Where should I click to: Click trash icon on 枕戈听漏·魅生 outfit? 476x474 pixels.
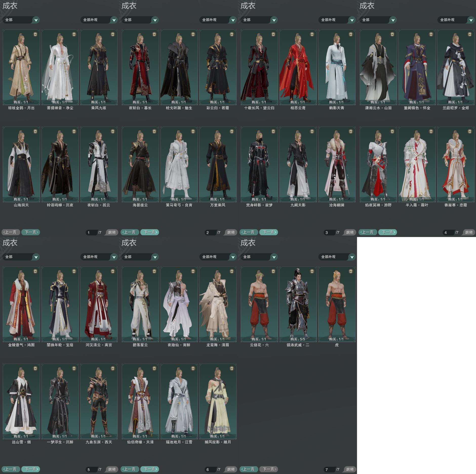click(193, 34)
